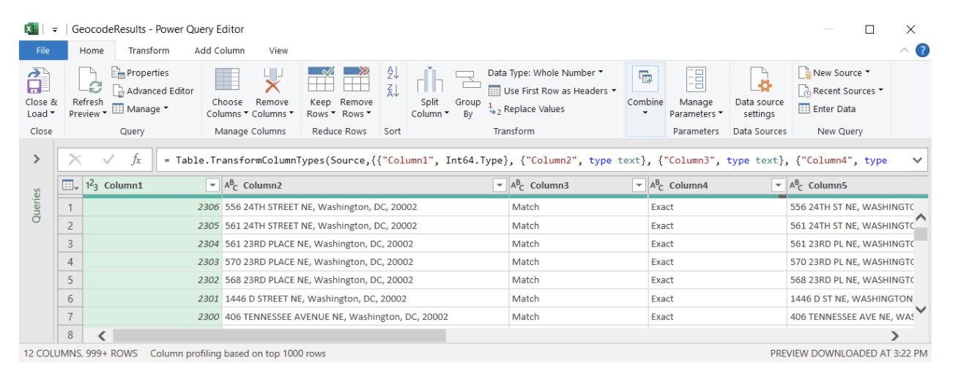Switch to the Transform tab
The width and height of the screenshot is (980, 382).
pyautogui.click(x=149, y=50)
